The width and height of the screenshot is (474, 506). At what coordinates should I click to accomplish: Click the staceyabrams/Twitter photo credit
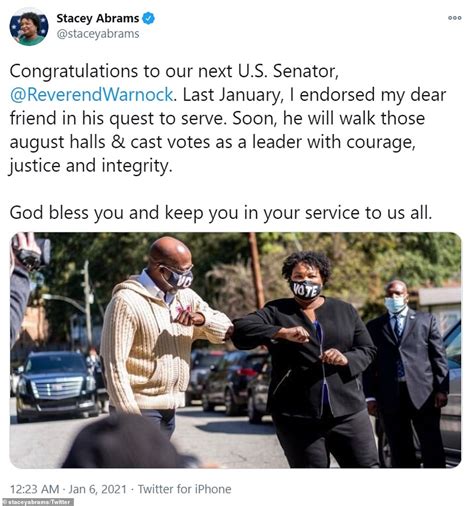(37, 502)
